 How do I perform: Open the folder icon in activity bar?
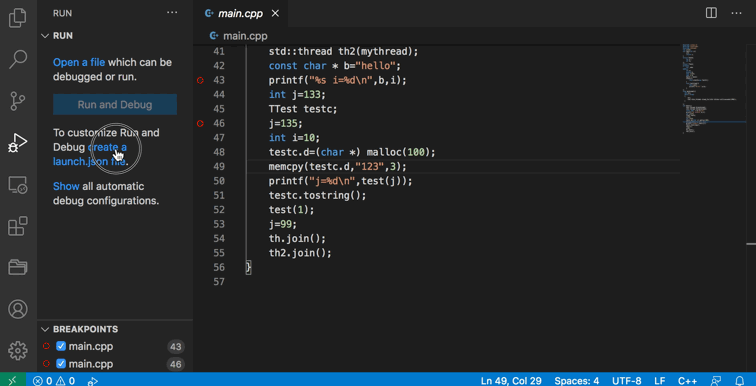[x=18, y=266]
